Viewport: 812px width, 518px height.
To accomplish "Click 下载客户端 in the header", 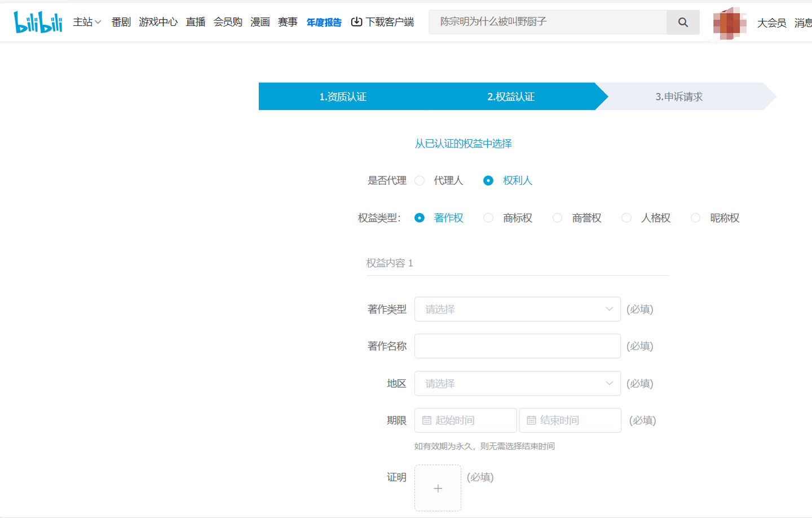I will [390, 22].
